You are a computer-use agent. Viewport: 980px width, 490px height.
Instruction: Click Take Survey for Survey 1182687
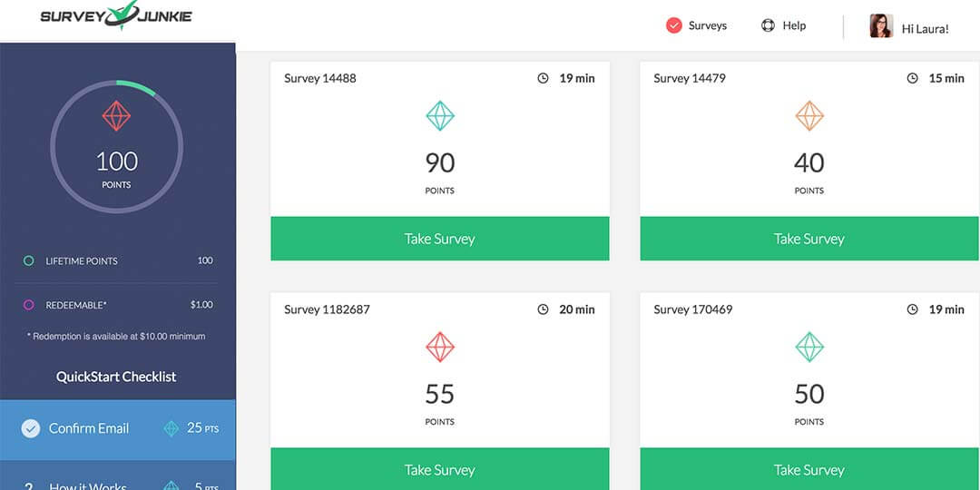click(x=440, y=469)
